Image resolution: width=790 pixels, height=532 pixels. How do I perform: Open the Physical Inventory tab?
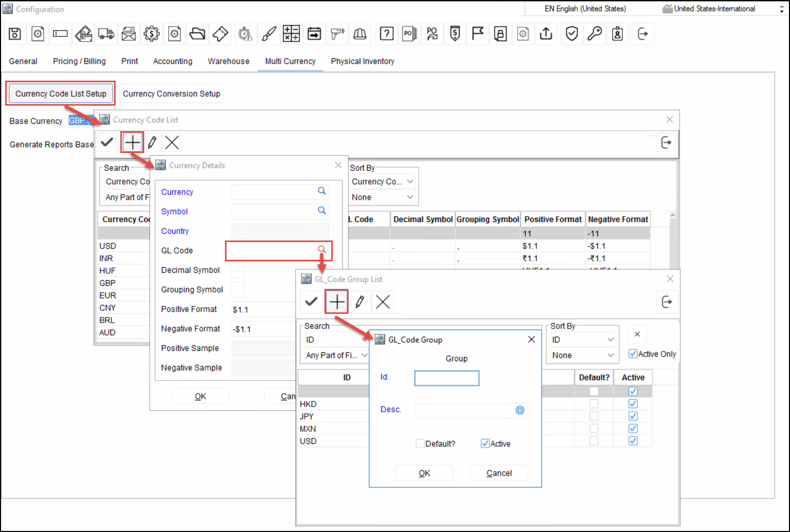(362, 61)
